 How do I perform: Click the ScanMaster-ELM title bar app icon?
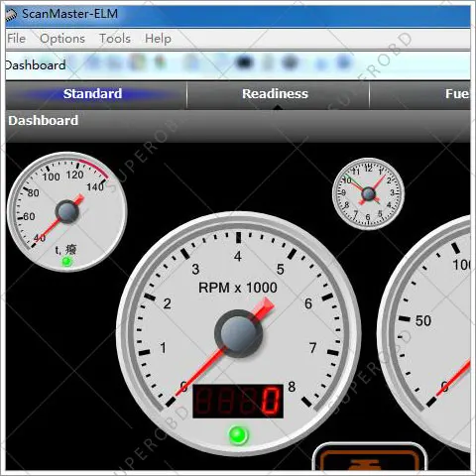pyautogui.click(x=11, y=15)
